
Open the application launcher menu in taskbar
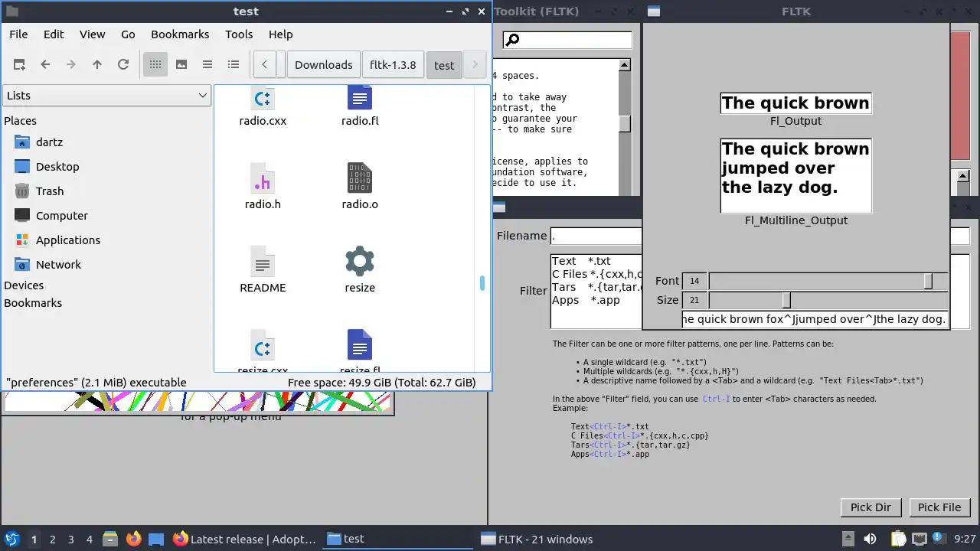pos(11,539)
